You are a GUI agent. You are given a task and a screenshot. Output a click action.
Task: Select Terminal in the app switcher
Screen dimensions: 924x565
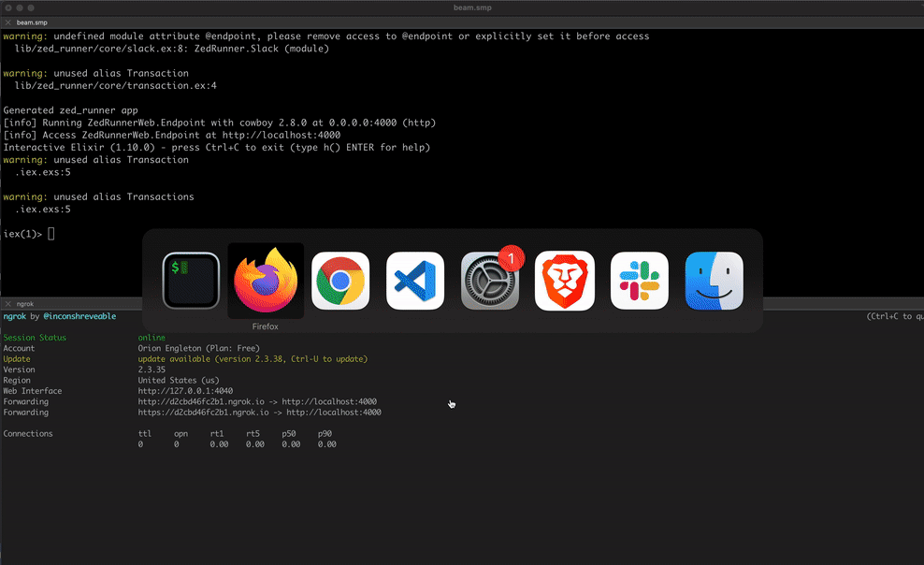click(191, 281)
